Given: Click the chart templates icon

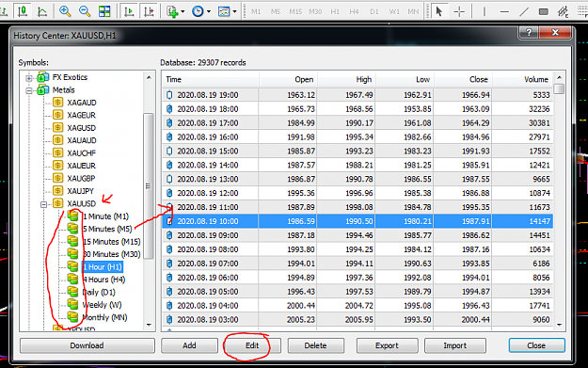Looking at the screenshot, I should [224, 11].
